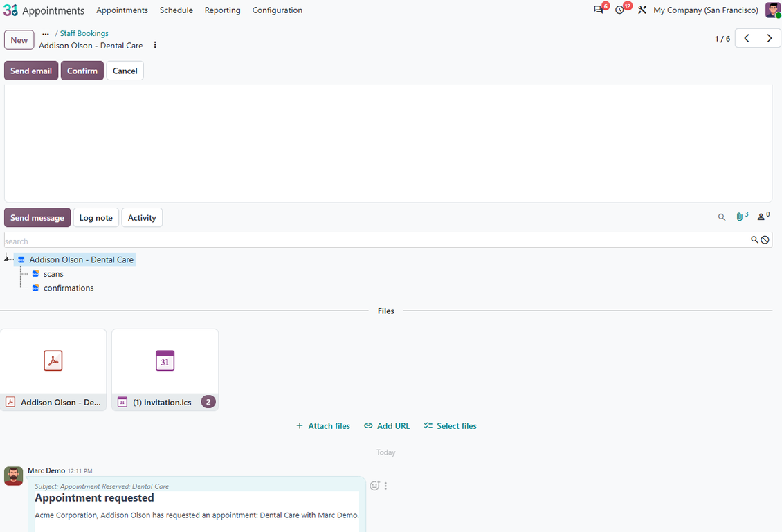Click the small calendar icon beside invitation.ics
The image size is (782, 532).
point(122,402)
